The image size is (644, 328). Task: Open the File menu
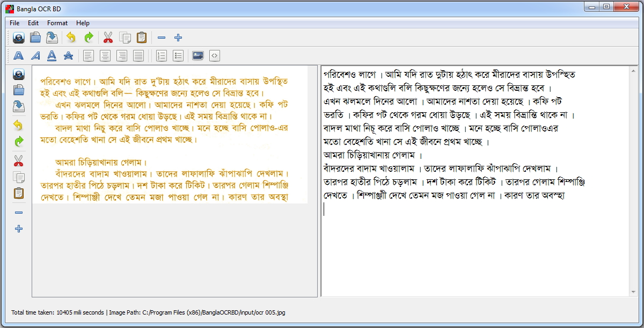point(14,23)
